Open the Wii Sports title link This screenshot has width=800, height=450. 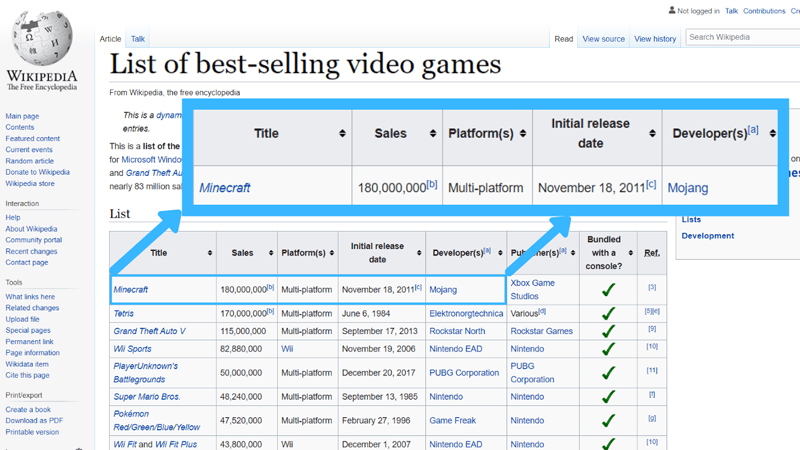(133, 349)
